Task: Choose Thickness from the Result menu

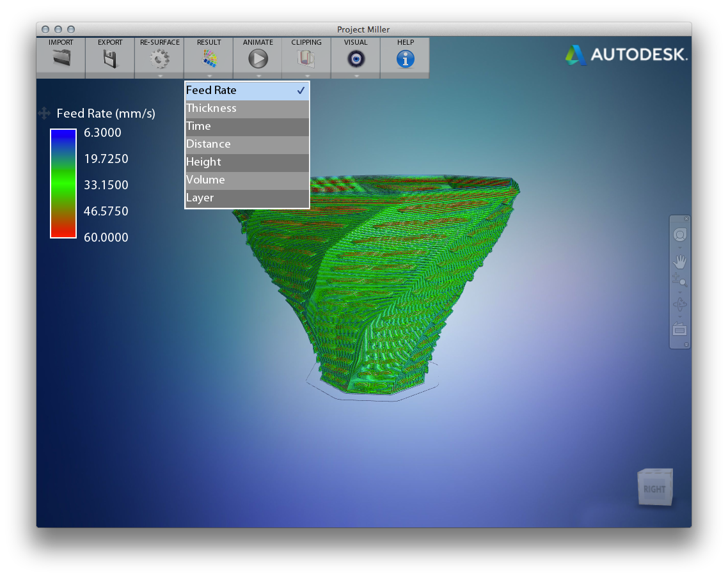Action: pyautogui.click(x=246, y=109)
